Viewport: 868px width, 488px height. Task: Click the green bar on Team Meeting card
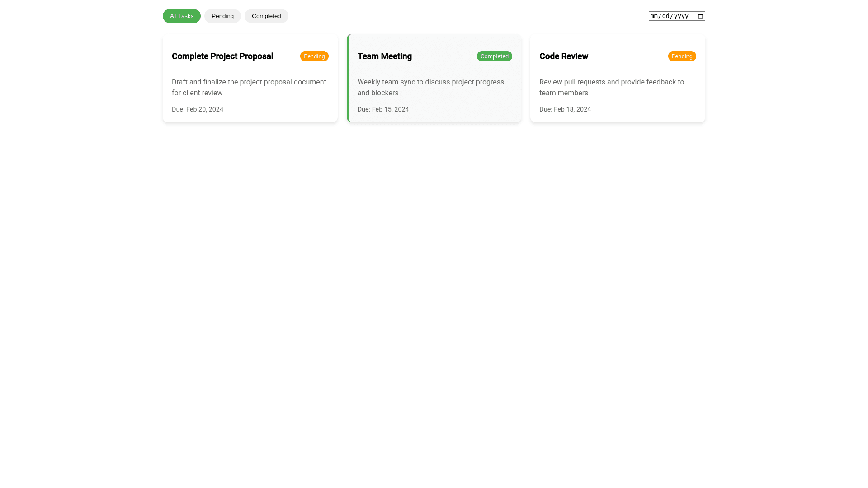pos(348,78)
